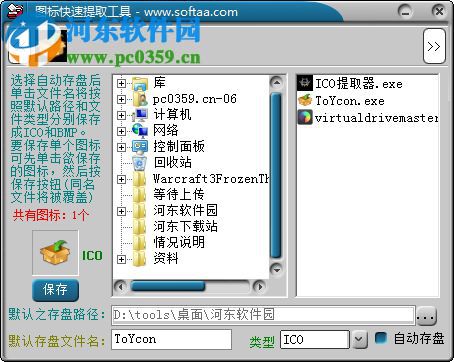Select 网络 in the folder tree
The width and height of the screenshot is (454, 362).
tap(166, 130)
